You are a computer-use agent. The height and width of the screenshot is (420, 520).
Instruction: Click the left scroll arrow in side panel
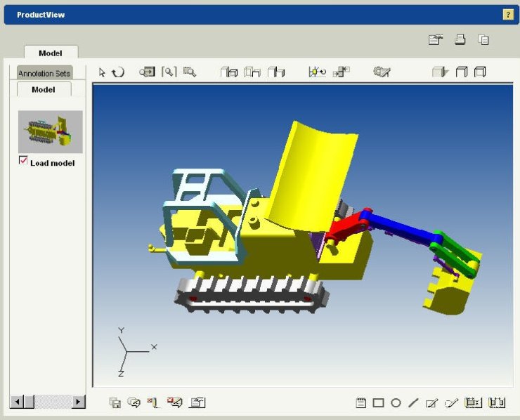(18, 402)
